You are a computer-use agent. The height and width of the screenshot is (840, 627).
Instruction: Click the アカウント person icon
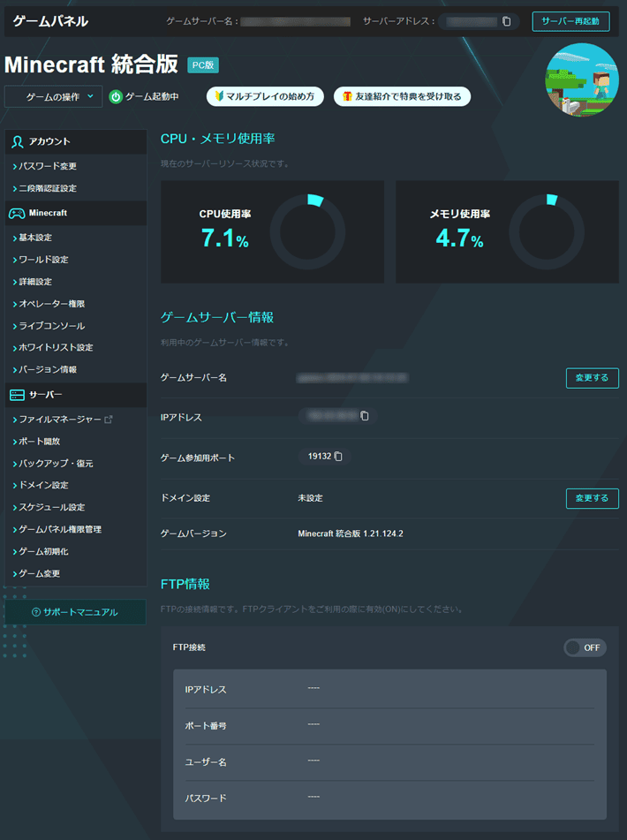point(16,141)
